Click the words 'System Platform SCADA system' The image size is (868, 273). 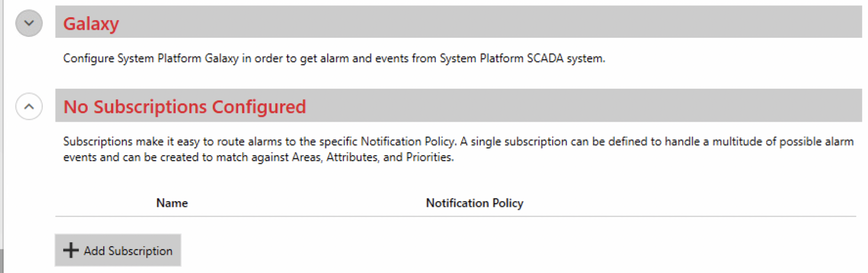click(522, 58)
